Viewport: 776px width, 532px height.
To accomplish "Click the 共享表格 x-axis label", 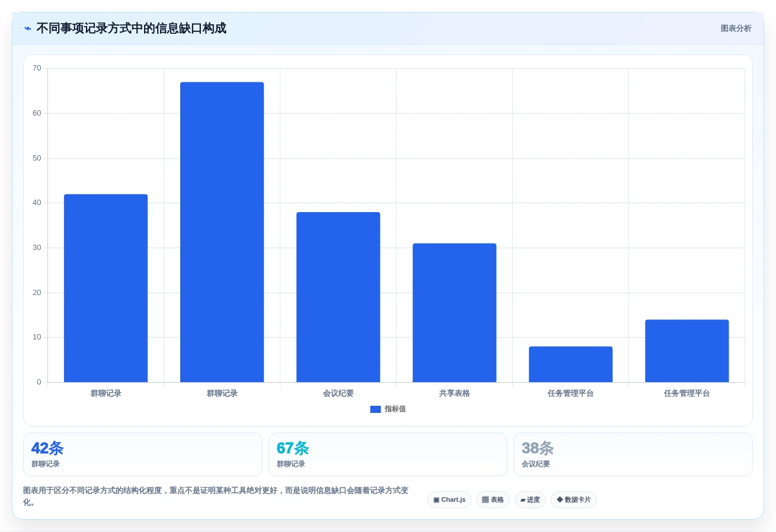I will (x=454, y=393).
